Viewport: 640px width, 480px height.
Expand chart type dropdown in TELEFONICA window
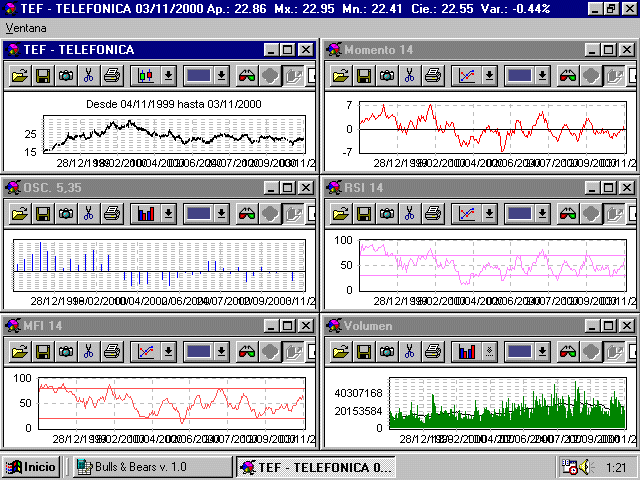168,76
